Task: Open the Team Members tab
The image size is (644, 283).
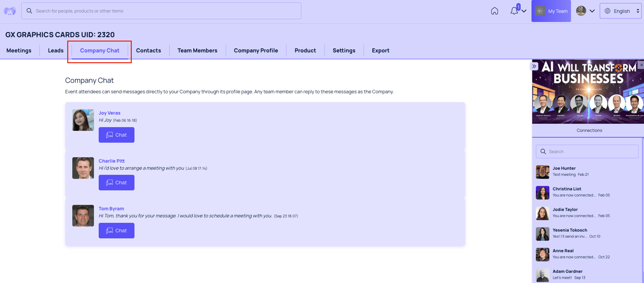Action: [197, 50]
